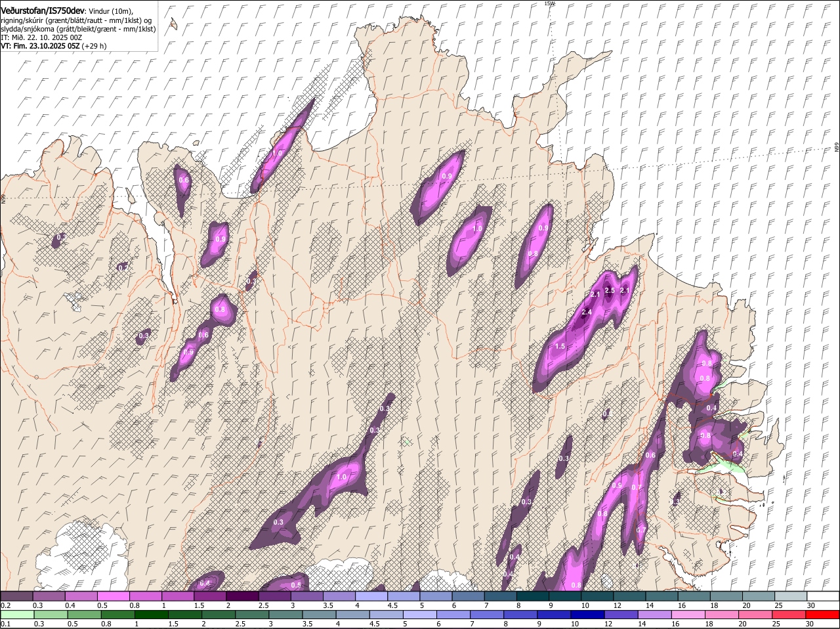This screenshot has height=629, width=840.
Task: Select the 4 swatch in upper legend row
Action: [x=371, y=596]
